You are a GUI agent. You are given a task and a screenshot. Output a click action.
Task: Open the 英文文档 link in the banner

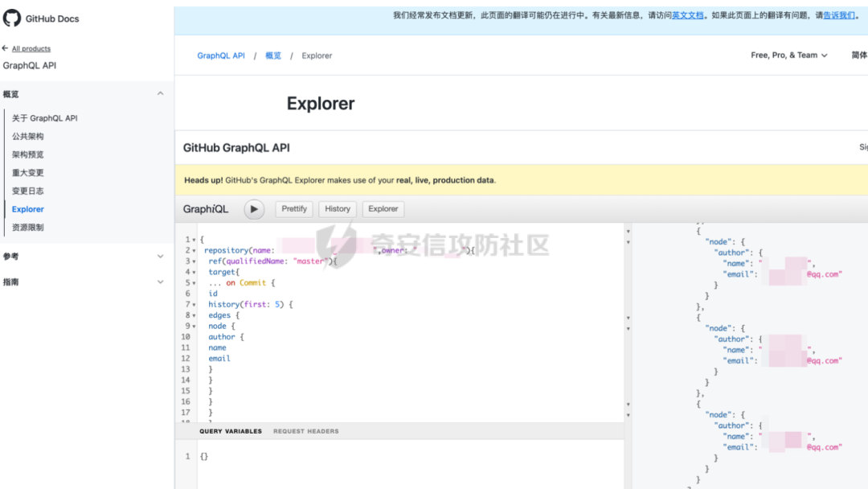(687, 15)
